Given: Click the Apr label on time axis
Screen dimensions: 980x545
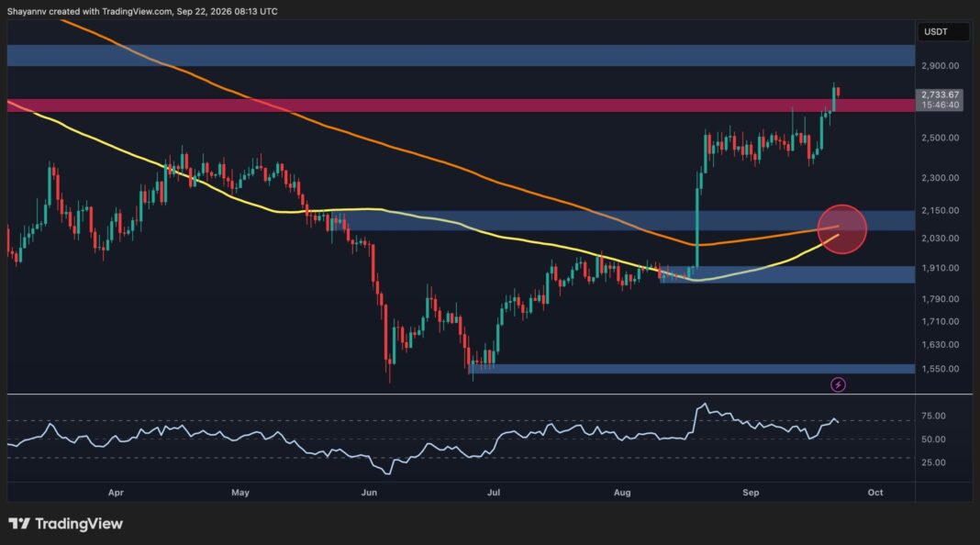Looking at the screenshot, I should (x=116, y=493).
